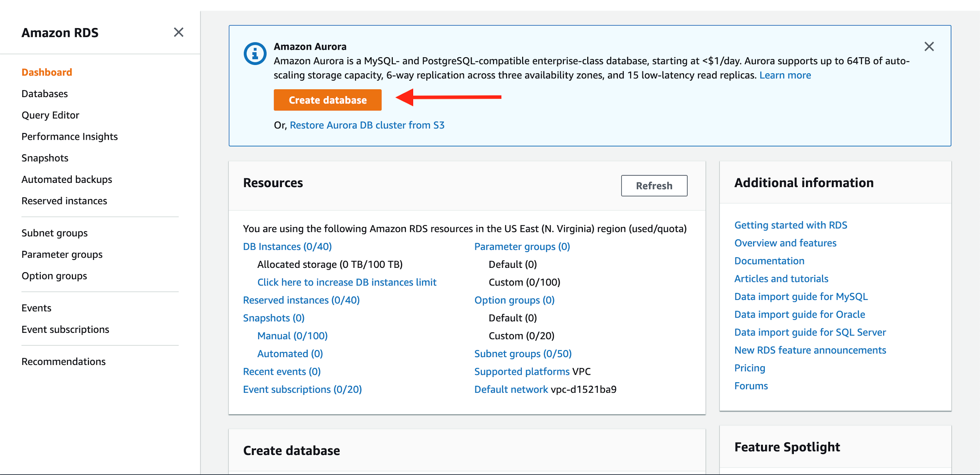
Task: Open Automated (0) snapshots link
Action: [290, 354]
